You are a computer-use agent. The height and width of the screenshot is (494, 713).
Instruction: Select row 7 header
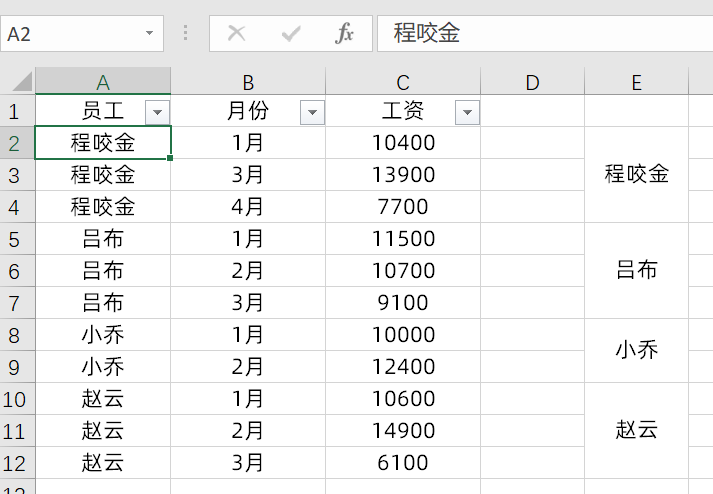[17, 303]
